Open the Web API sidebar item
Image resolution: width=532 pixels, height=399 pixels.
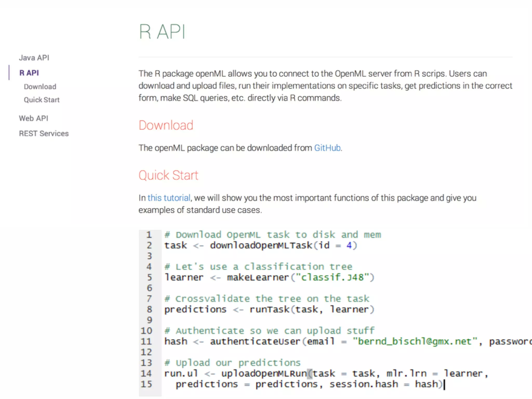point(34,118)
